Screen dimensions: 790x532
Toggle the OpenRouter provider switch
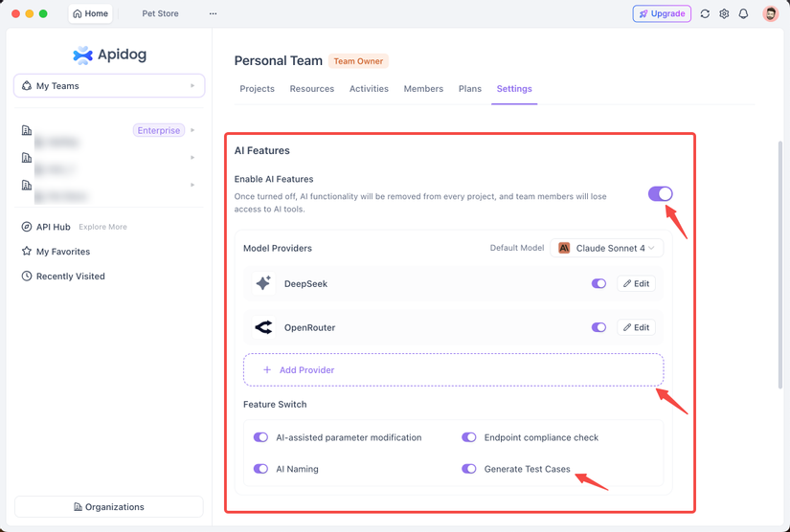(598, 327)
